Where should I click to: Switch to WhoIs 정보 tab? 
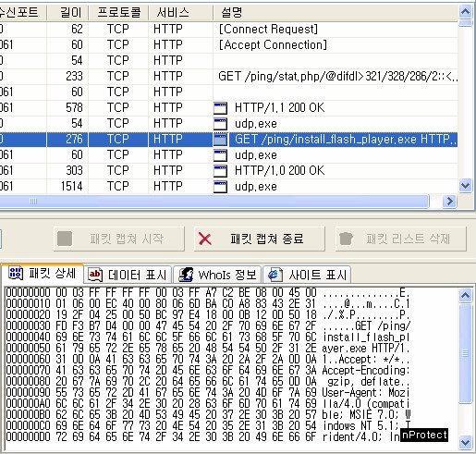point(217,275)
